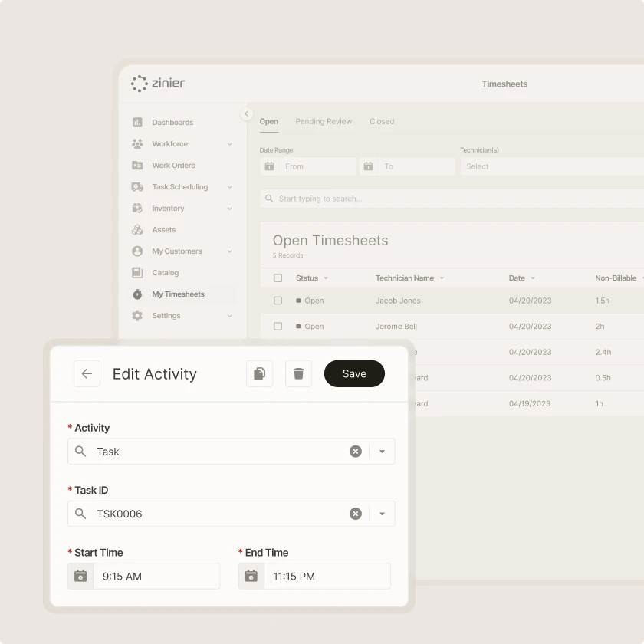Click the Task Scheduling truck icon
644x644 pixels.
coord(137,187)
